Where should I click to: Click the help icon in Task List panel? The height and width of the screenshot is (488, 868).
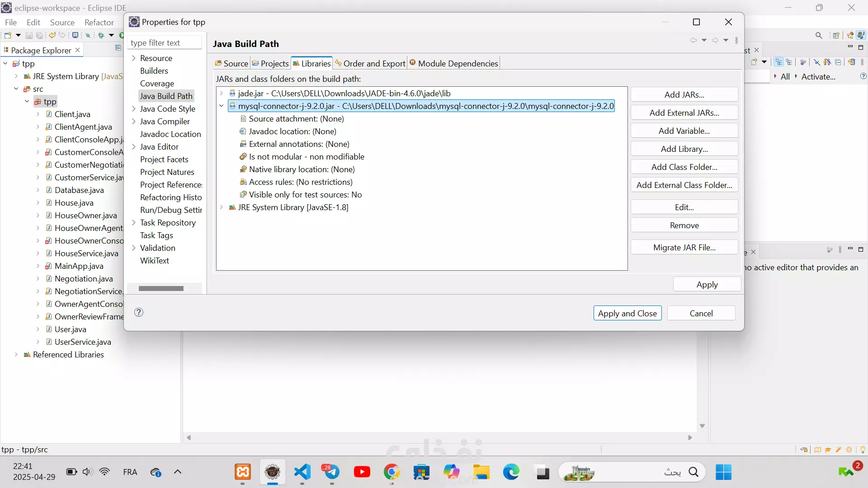tap(863, 76)
